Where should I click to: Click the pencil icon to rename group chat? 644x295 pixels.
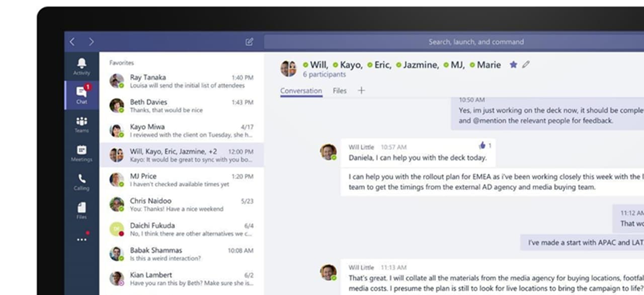click(x=526, y=64)
